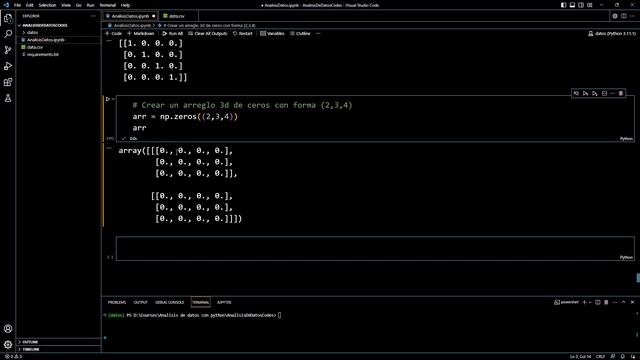640x360 pixels.
Task: Close the terminal panel
Action: coord(632,302)
